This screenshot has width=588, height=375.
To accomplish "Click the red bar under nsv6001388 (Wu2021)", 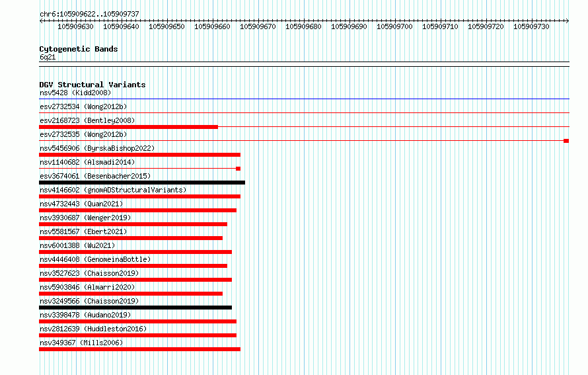I will pos(135,252).
